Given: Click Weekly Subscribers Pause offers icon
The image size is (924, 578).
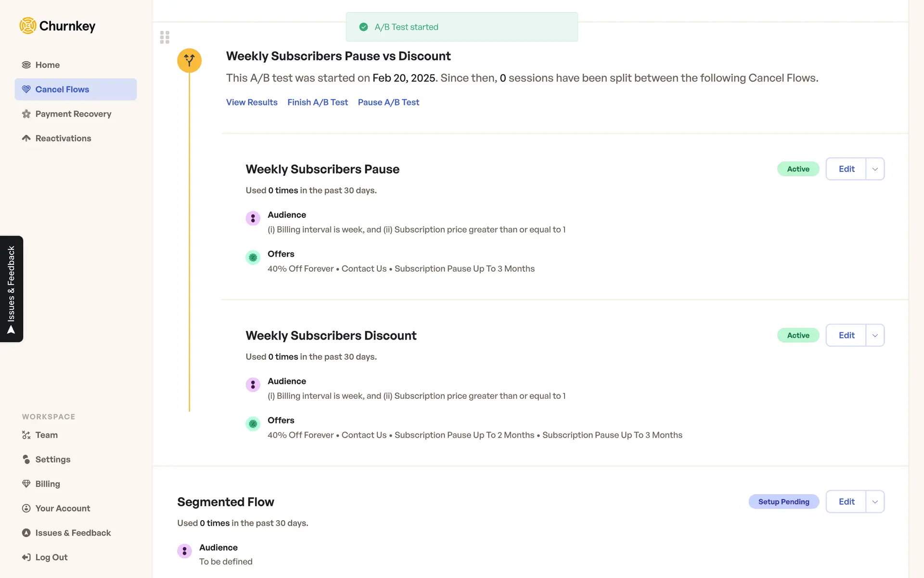Looking at the screenshot, I should (253, 258).
